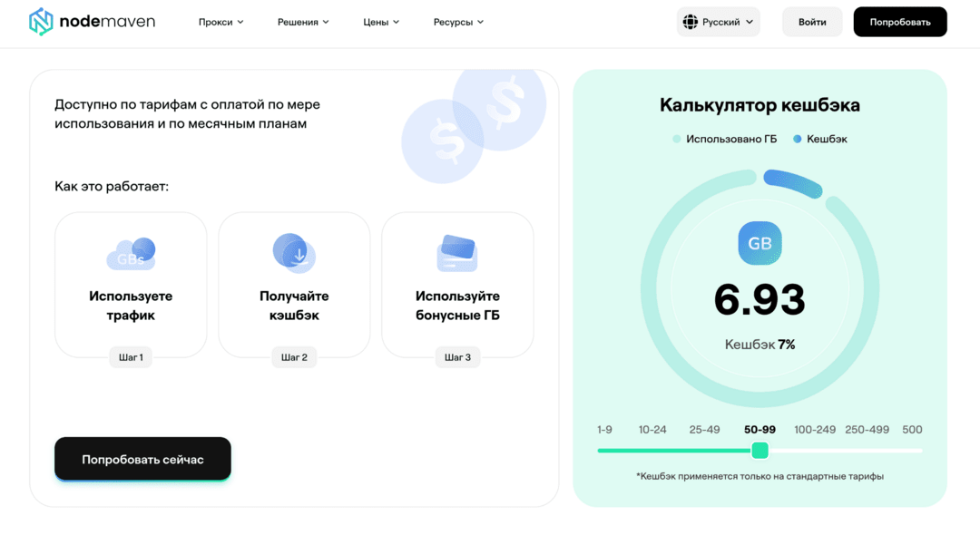This screenshot has height=535, width=980.
Task: Open the Прокси dropdown menu
Action: pos(220,22)
